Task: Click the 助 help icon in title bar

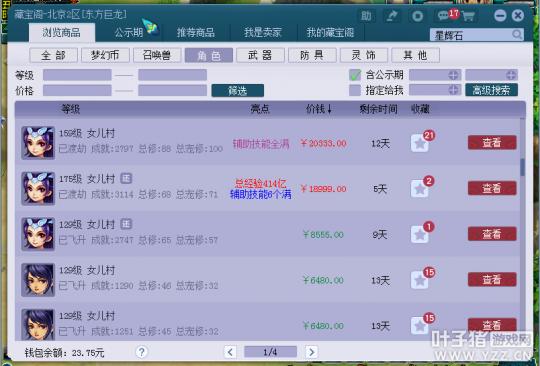Action: click(366, 16)
